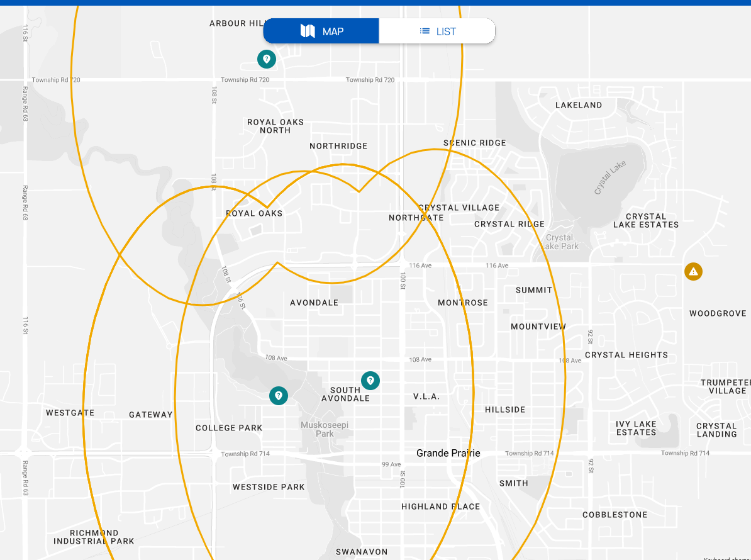Click the blue bar at the top
Image resolution: width=751 pixels, height=560 pixels.
point(375,3)
